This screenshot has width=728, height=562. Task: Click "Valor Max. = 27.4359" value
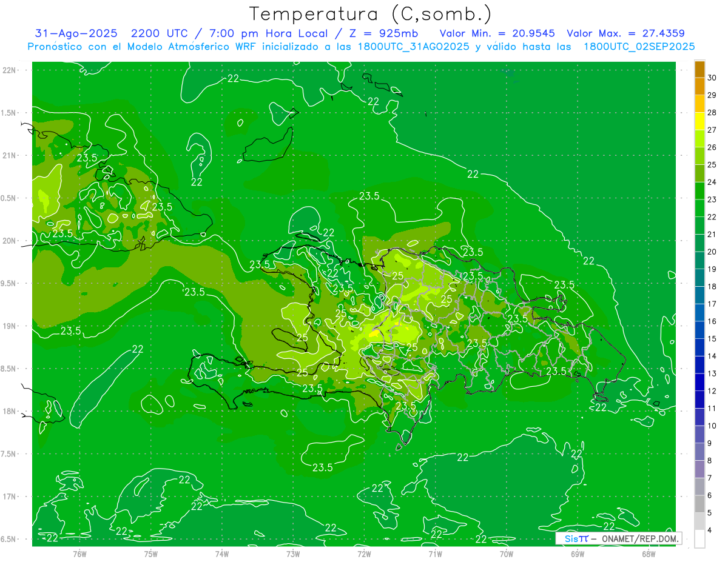pos(625,34)
